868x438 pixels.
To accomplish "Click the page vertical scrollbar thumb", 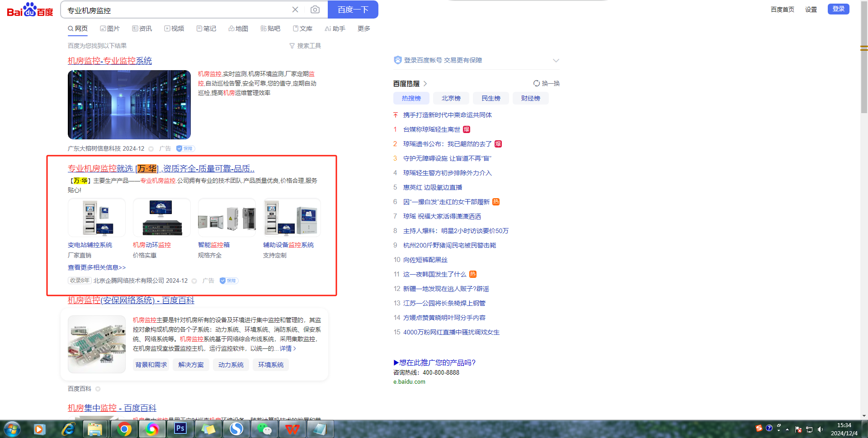I will coord(864,57).
